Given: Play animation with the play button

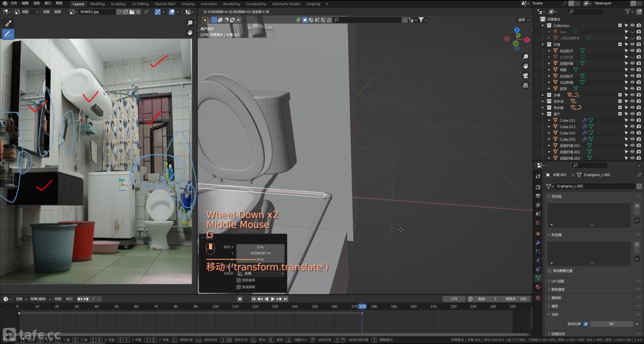Looking at the screenshot, I should click(x=272, y=299).
